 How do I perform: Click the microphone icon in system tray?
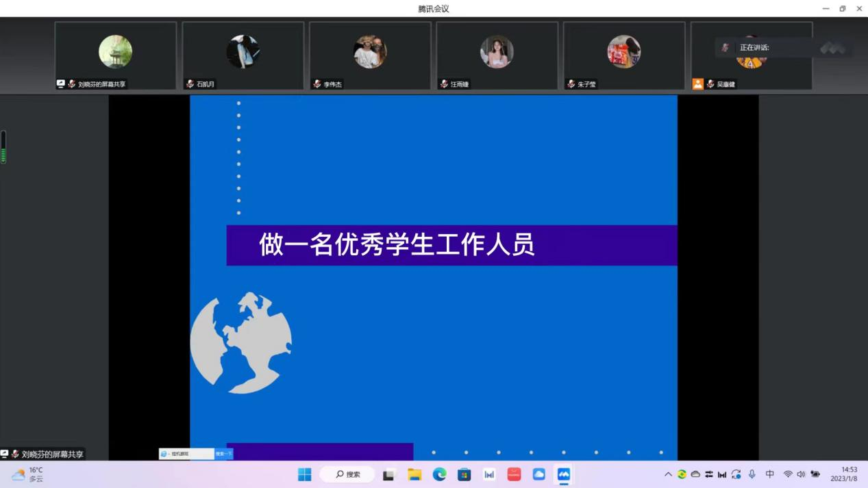pos(752,474)
